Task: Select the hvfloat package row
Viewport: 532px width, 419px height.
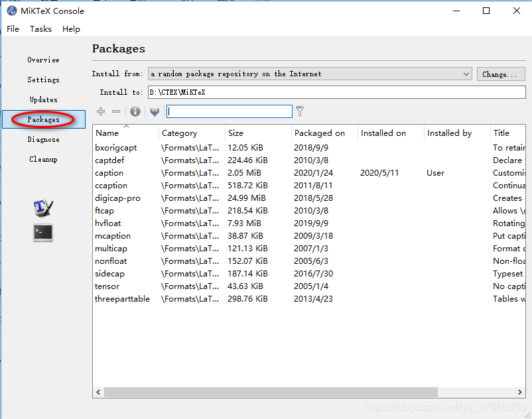Action: 309,223
